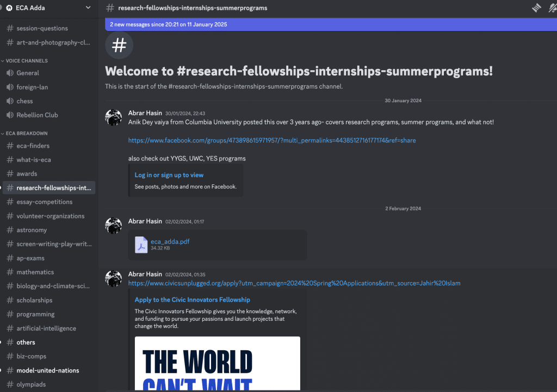Click 'Log in or sign up to view'
Image resolution: width=557 pixels, height=392 pixels.
169,175
